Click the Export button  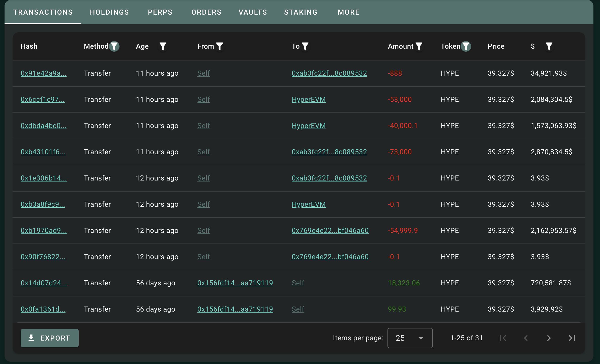point(50,338)
